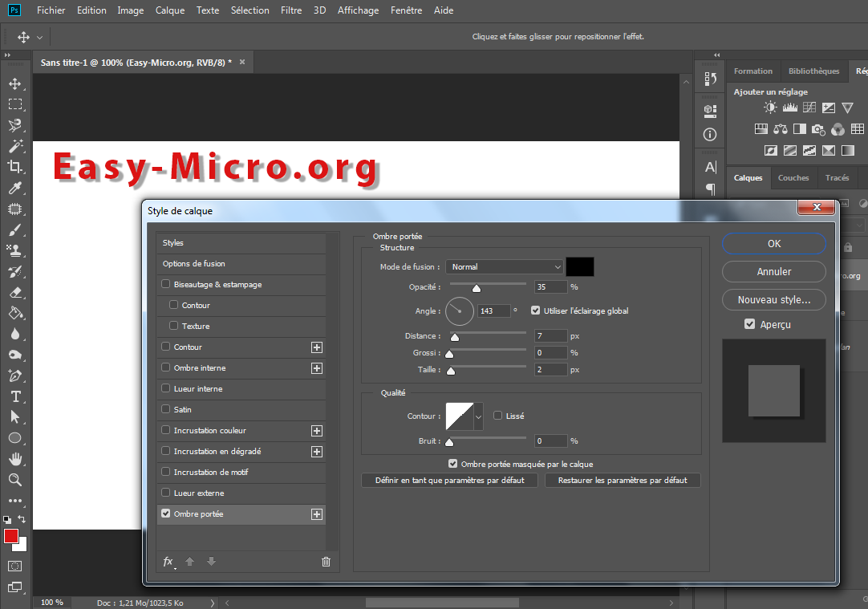Open the status bar info arrow
This screenshot has width=868, height=609.
pos(213,603)
